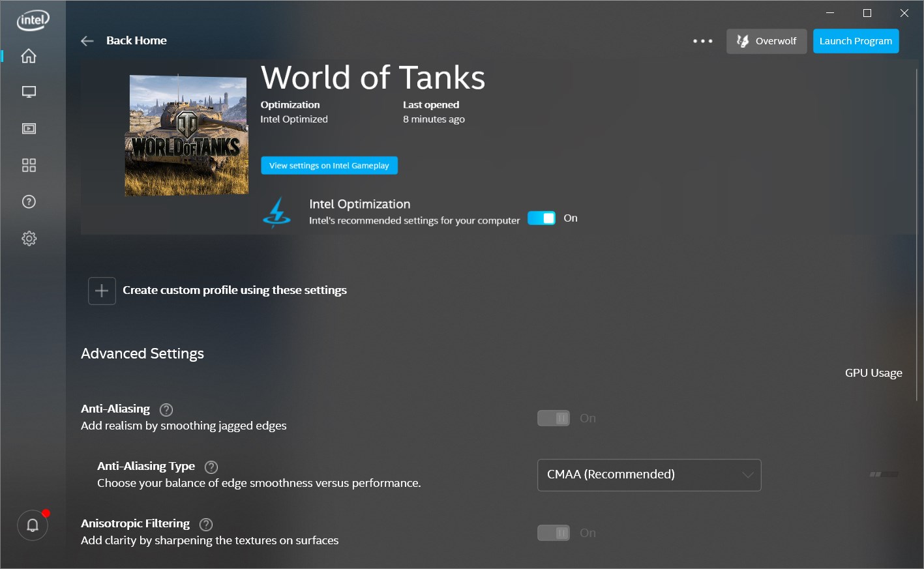Open the Media section from the sidebar
The image size is (924, 569).
[x=29, y=128]
